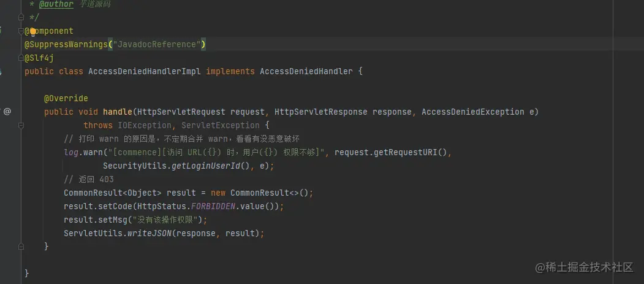Click the "JavadocReference" string literal

pyautogui.click(x=156, y=44)
